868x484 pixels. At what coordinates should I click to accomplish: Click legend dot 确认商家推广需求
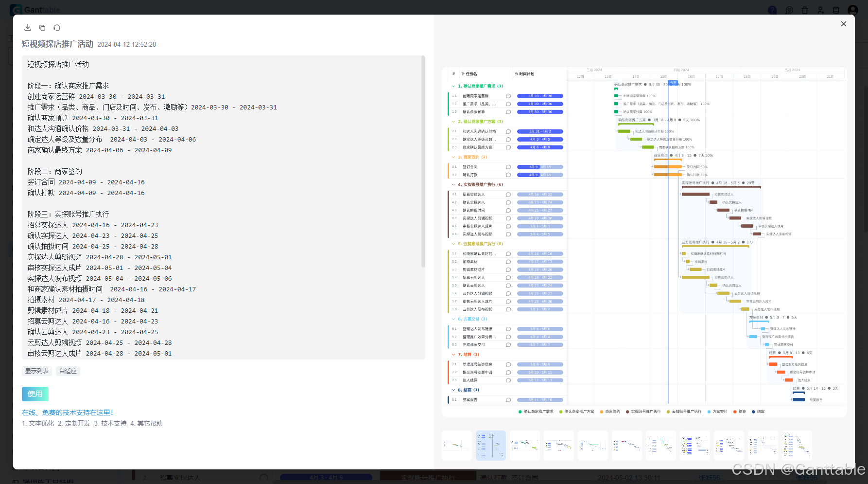(521, 412)
